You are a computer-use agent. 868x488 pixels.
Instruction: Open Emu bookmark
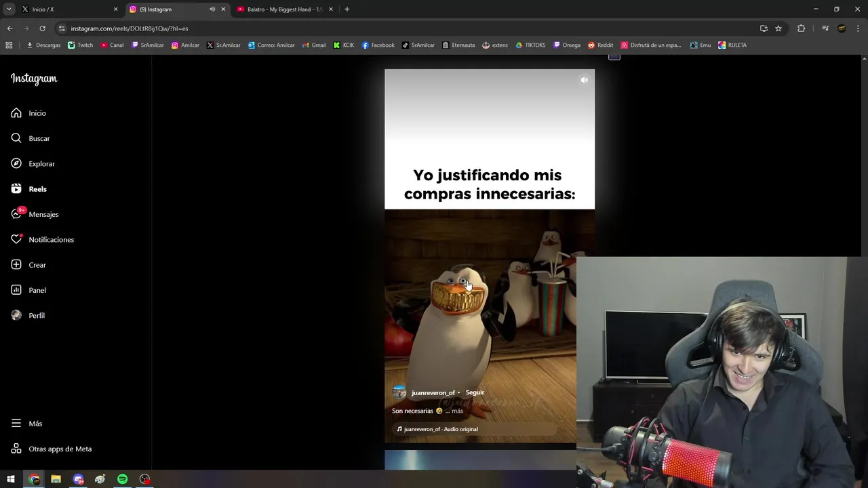(701, 45)
